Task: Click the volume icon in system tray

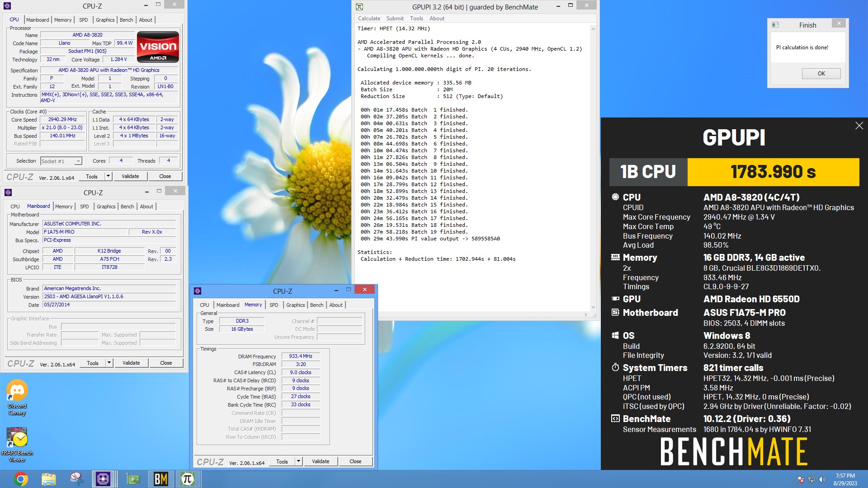Action: pos(822,479)
